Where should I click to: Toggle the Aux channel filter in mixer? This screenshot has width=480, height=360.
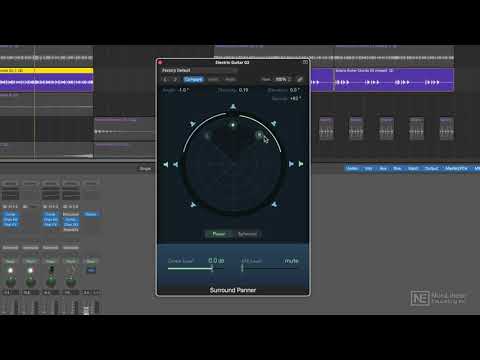pyautogui.click(x=383, y=169)
